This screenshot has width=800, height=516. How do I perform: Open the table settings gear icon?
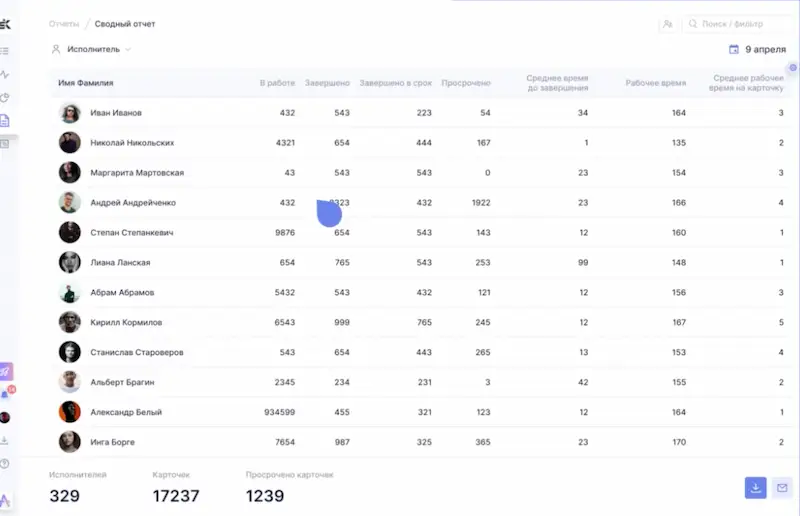[793, 68]
